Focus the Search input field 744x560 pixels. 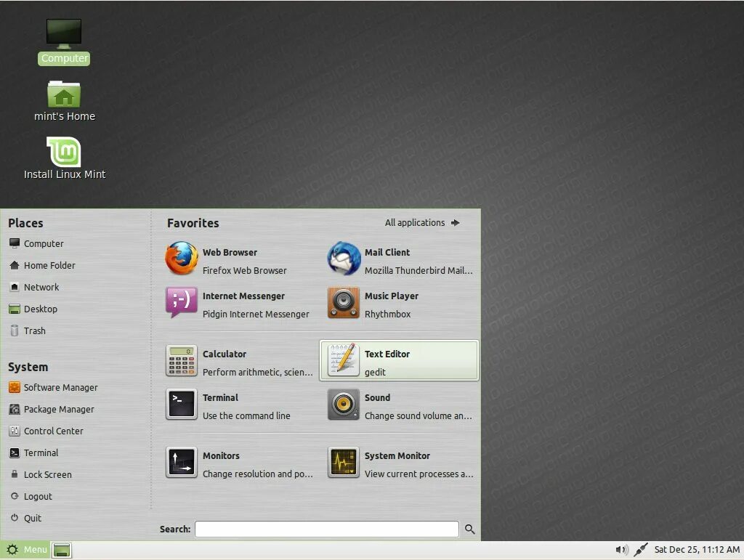pyautogui.click(x=327, y=529)
